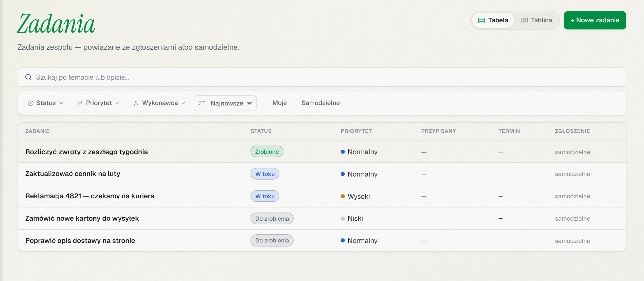Click the TERMIN column header

[509, 131]
